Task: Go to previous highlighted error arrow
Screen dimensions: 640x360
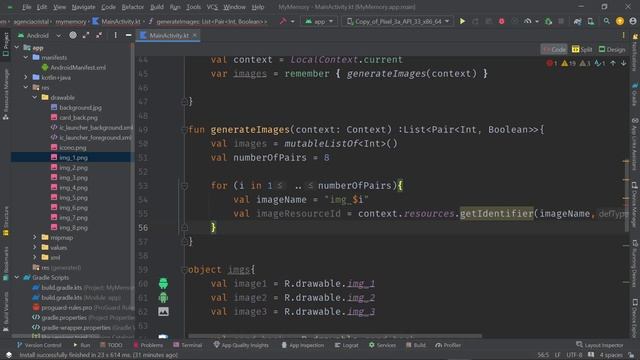Action: click(613, 63)
